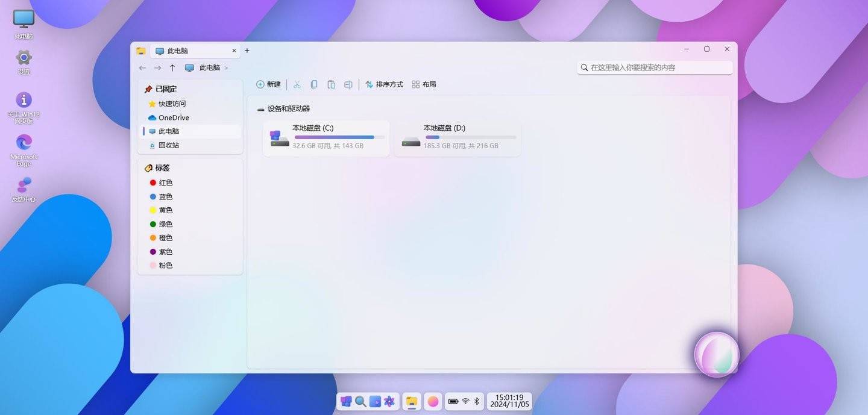Open the blue widgets taskbar icon
This screenshot has width=868, height=415.
point(375,401)
